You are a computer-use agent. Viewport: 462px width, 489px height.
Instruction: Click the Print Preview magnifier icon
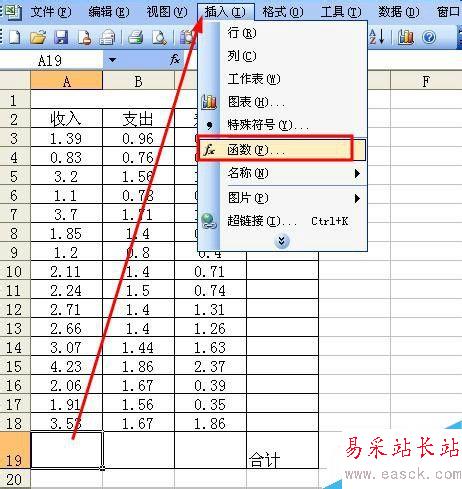tap(159, 37)
